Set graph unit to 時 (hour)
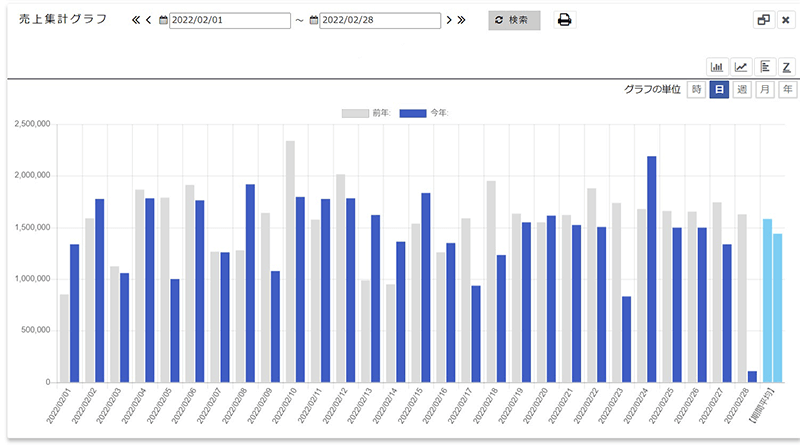The height and width of the screenshot is (445, 800). pos(697,90)
